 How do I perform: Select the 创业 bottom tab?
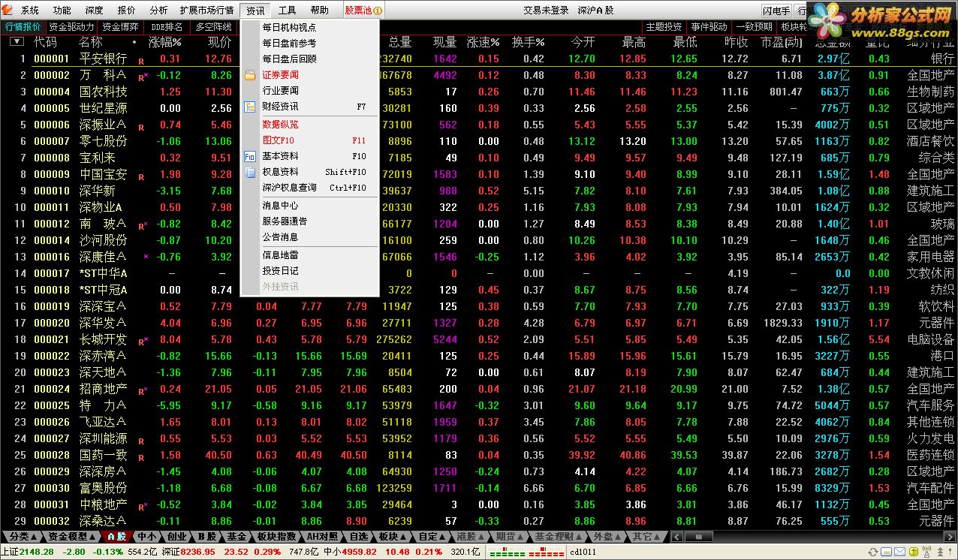[x=176, y=537]
